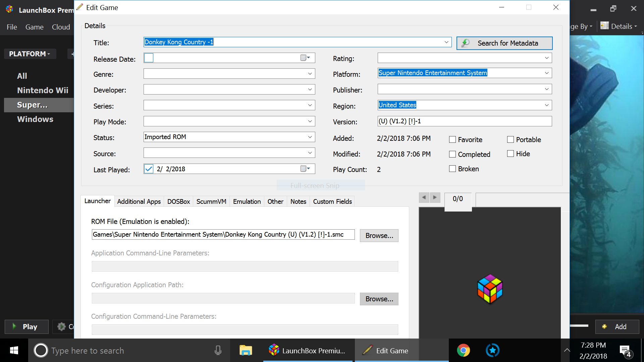
Task: Open the Genre dropdown
Action: click(x=310, y=74)
